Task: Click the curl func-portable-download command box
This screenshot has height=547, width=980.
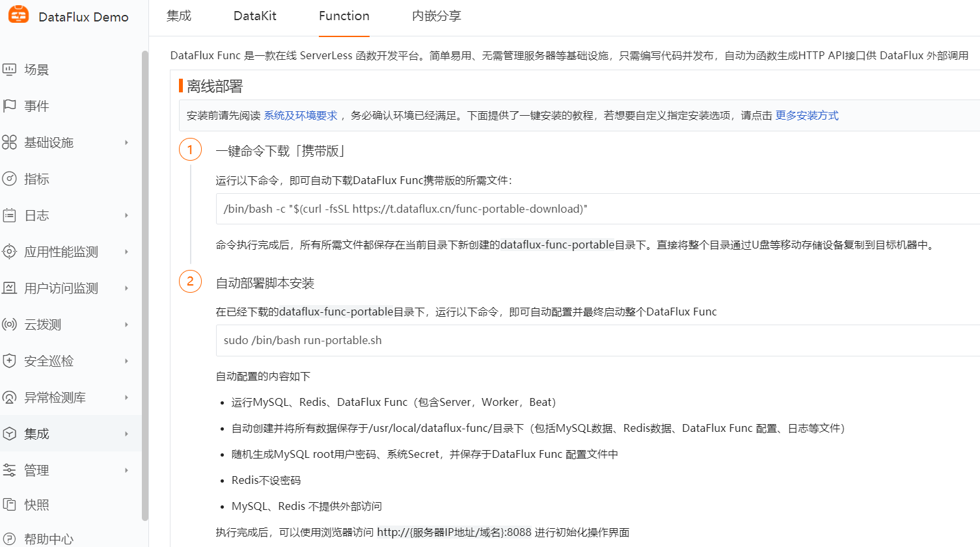Action: coord(598,209)
